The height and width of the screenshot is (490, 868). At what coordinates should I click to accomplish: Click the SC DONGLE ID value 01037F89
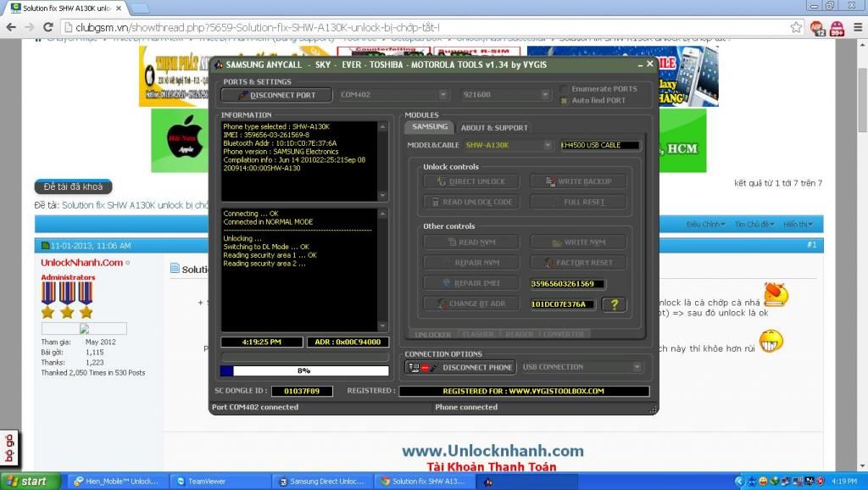[x=302, y=391]
